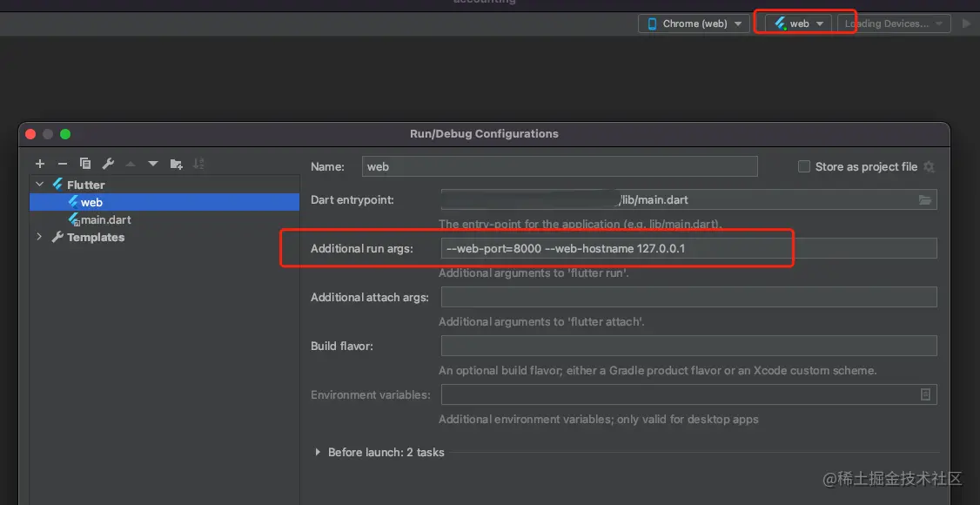Edit templates using the wrench icon
The image size is (980, 505).
click(x=108, y=164)
